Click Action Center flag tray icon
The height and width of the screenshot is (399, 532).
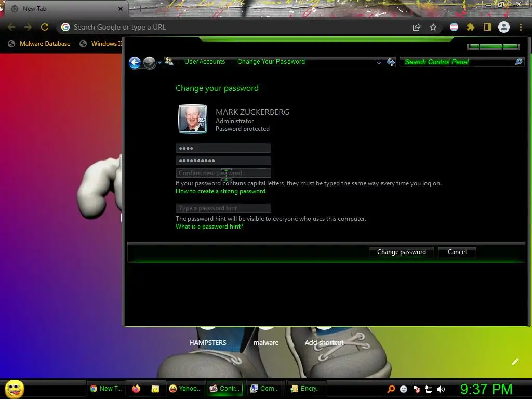(416, 389)
